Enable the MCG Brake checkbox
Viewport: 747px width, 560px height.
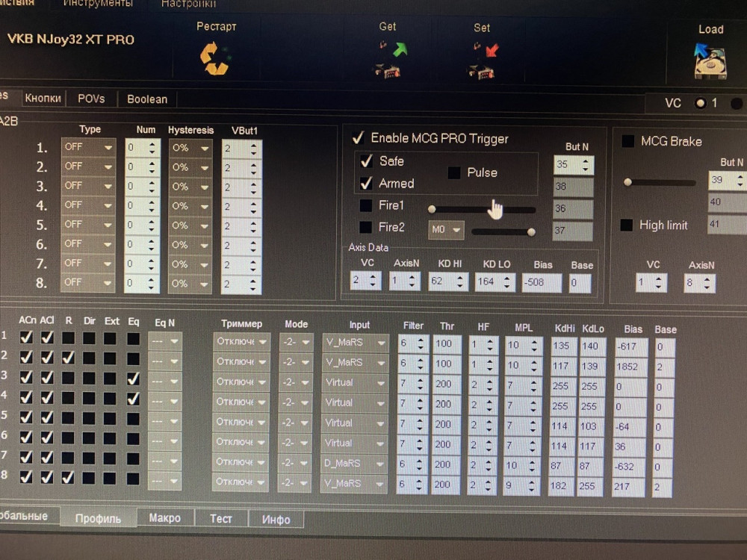tap(628, 141)
